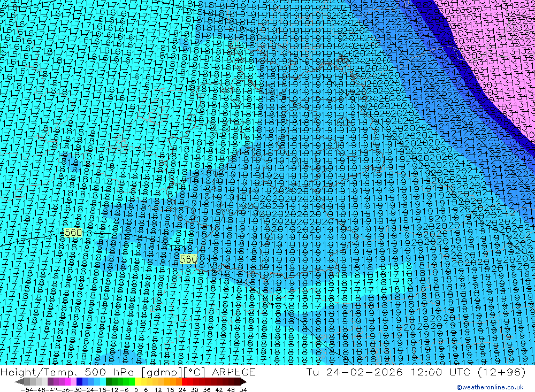Viewport: 535px width, 392px height.
Task: Click the dark red right arrow of the scale
Action: point(243,381)
